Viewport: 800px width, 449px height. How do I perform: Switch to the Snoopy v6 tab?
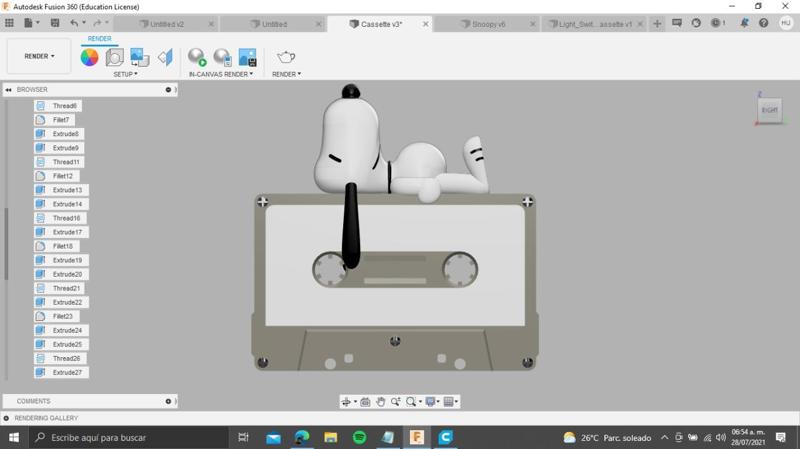click(488, 24)
